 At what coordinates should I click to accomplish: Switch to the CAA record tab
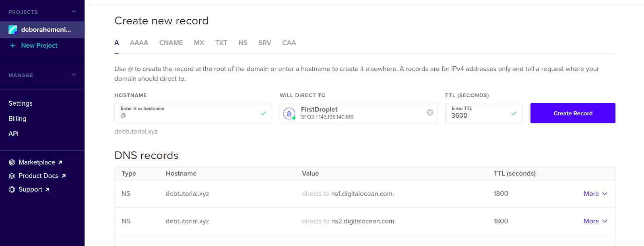tap(289, 43)
